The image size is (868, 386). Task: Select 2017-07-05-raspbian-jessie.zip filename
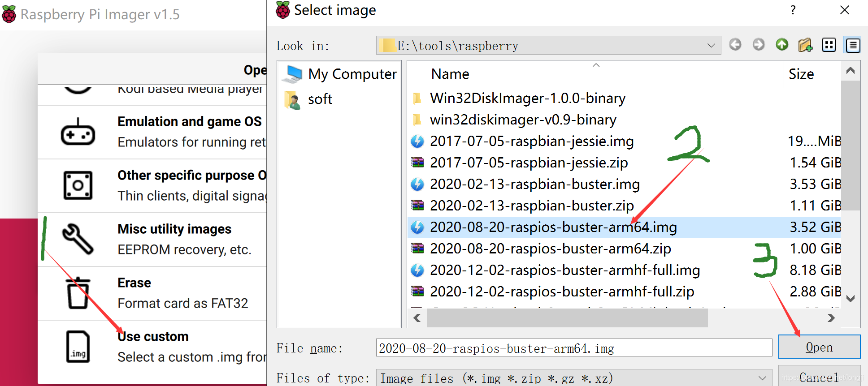tap(529, 163)
